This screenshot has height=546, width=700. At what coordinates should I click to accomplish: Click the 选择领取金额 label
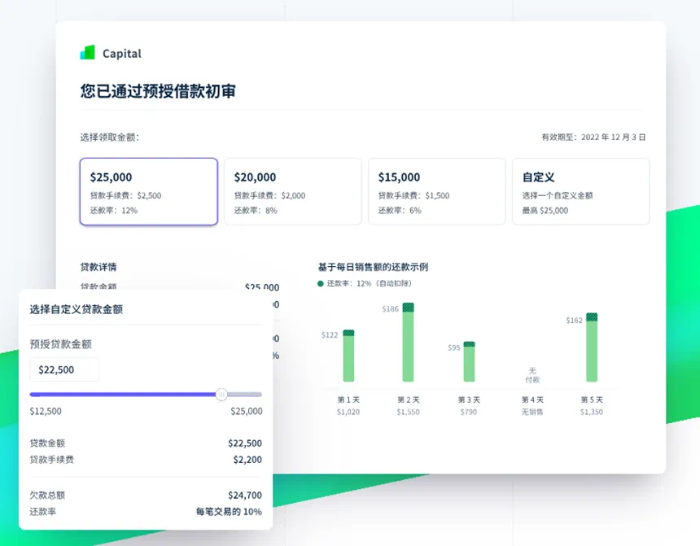pyautogui.click(x=110, y=137)
